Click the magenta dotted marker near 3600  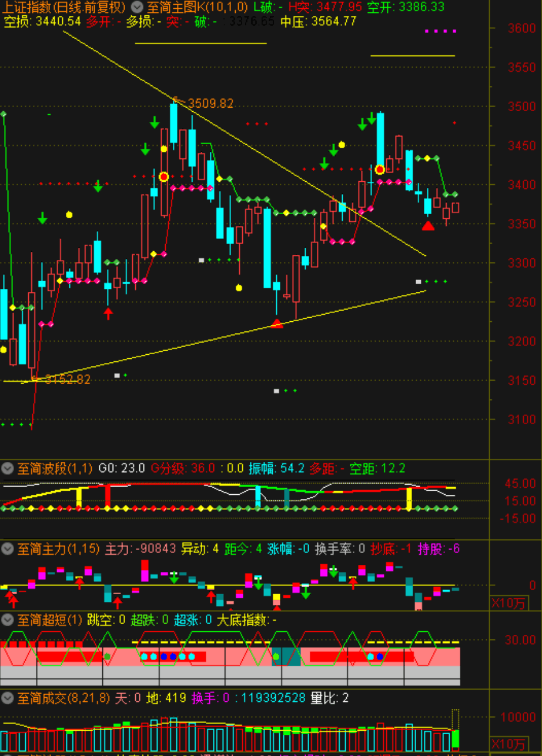coord(440,31)
